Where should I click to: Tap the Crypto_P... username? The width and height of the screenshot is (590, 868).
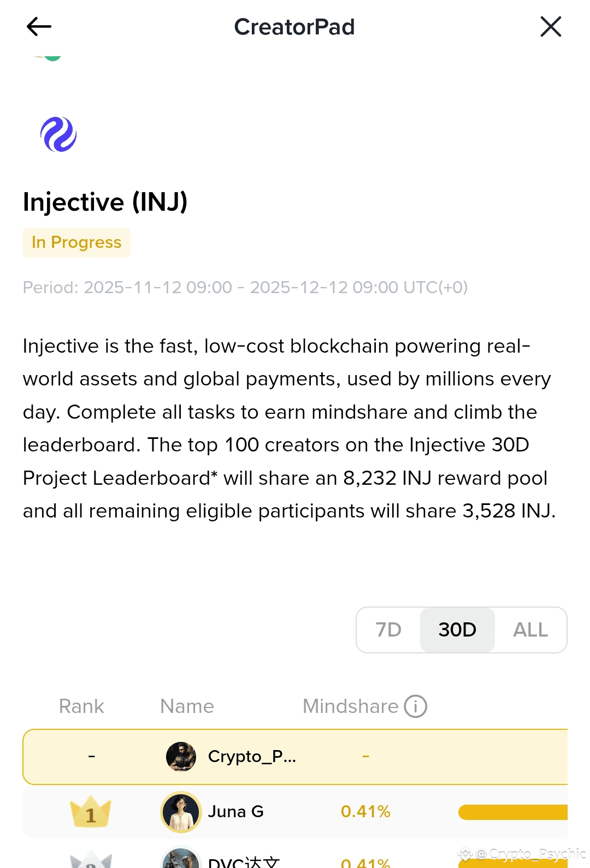(252, 757)
